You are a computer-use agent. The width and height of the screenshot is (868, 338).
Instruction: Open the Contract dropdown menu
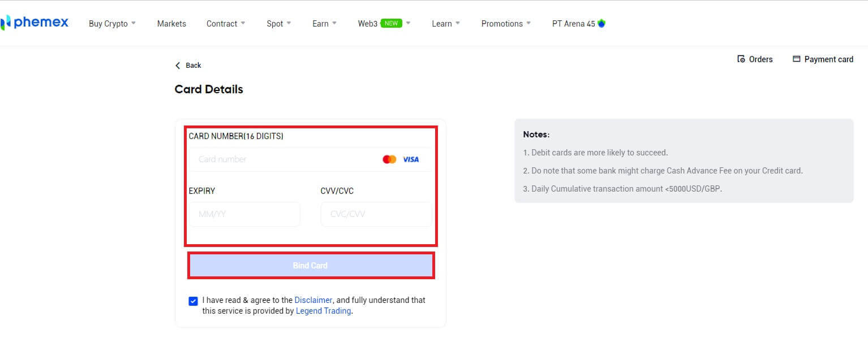point(222,23)
